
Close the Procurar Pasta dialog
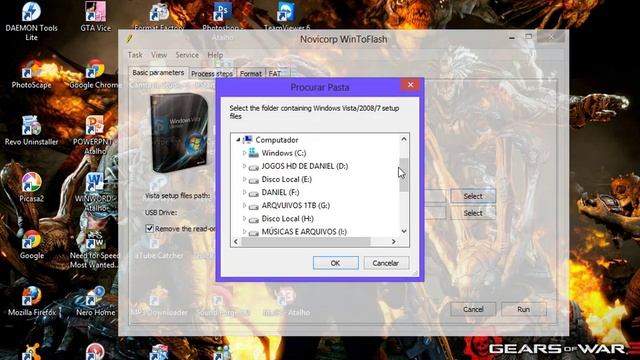[410, 84]
